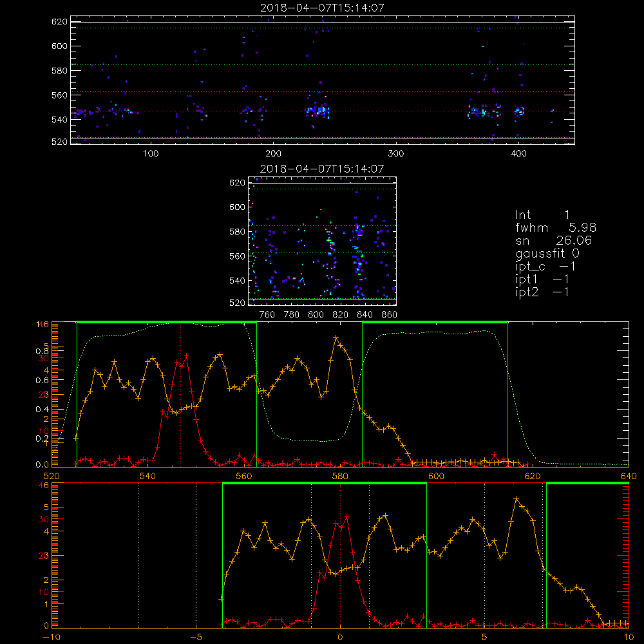This screenshot has width=644, height=644.
Task: Click x-axis label 800 on middle plot
Action: click(316, 315)
